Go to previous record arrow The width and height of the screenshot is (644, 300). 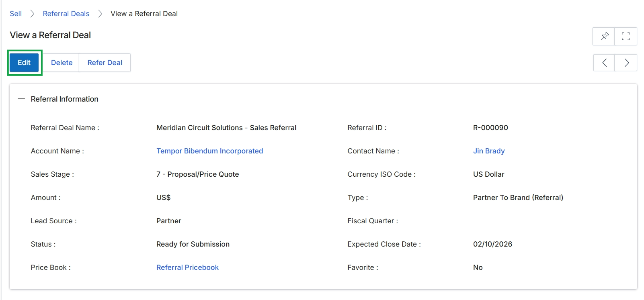[604, 63]
